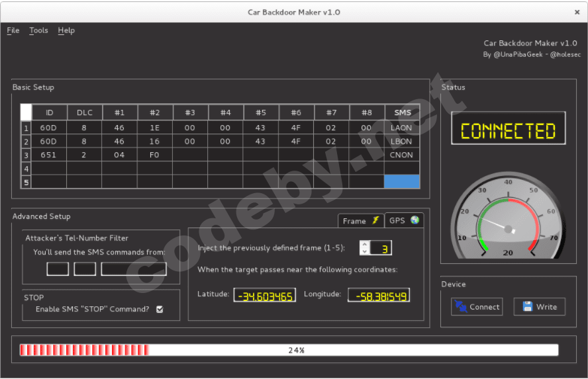
Task: Select the #1 column header
Action: (120, 112)
